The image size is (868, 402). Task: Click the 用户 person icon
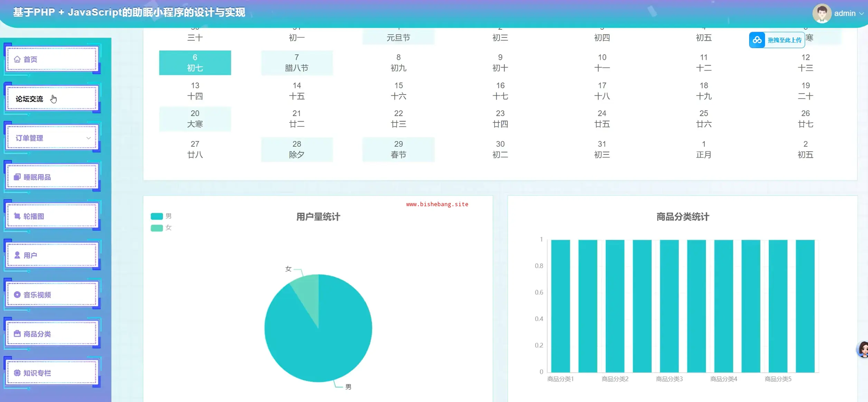[17, 255]
